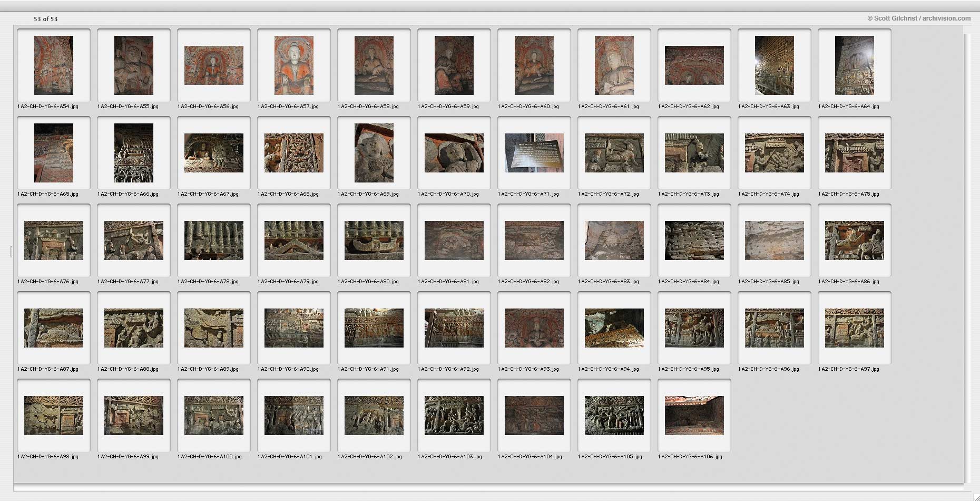This screenshot has width=980, height=501.
Task: Select the caption 1A2-CH-D-YG-6-A81.jpg
Action: pyautogui.click(x=448, y=282)
